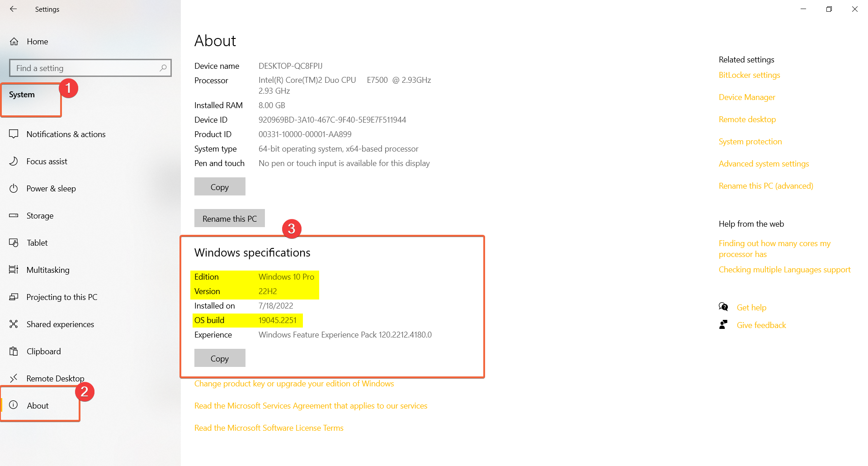Click the Shared experiences icon
The height and width of the screenshot is (466, 868).
point(14,324)
